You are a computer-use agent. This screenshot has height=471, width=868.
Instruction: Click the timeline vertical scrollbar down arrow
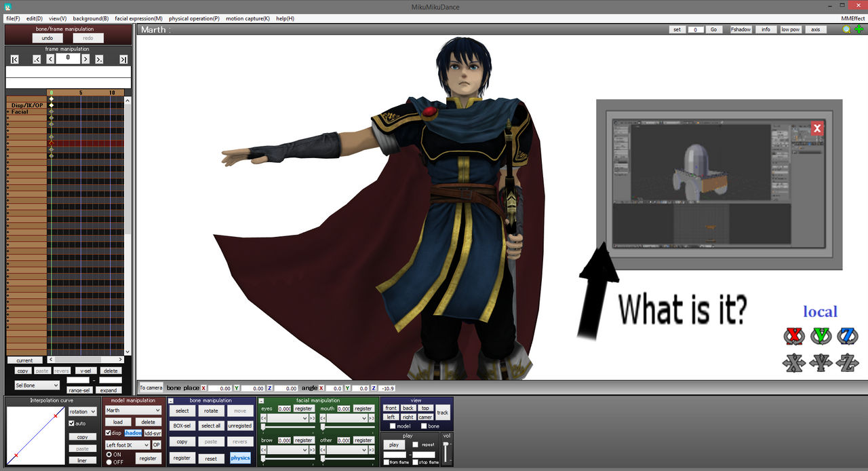(128, 352)
